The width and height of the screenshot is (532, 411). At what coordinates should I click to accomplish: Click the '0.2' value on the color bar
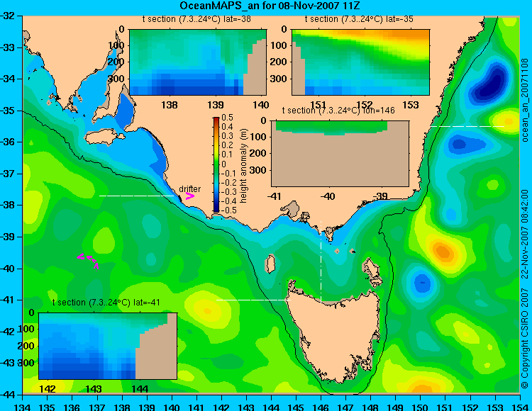(x=227, y=145)
